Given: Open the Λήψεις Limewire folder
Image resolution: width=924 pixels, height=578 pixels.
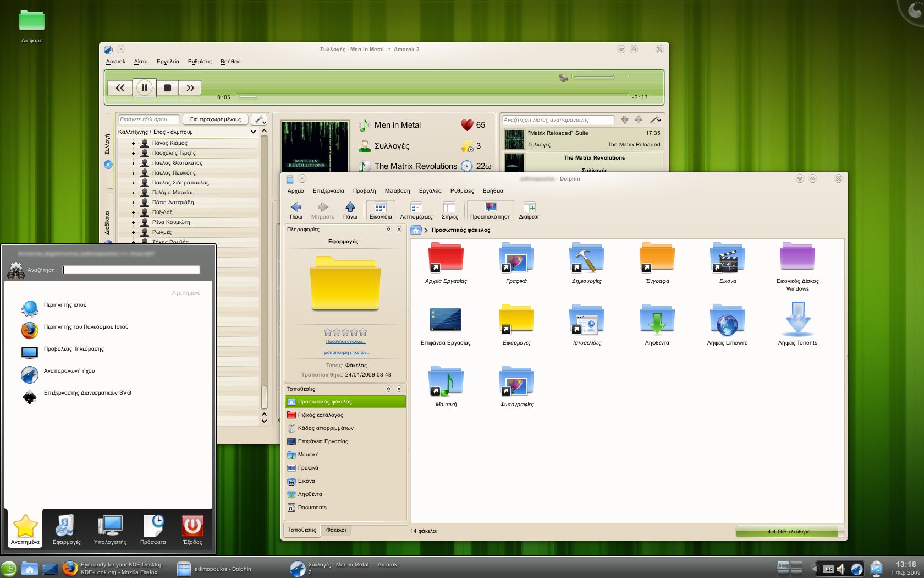Looking at the screenshot, I should (x=727, y=325).
